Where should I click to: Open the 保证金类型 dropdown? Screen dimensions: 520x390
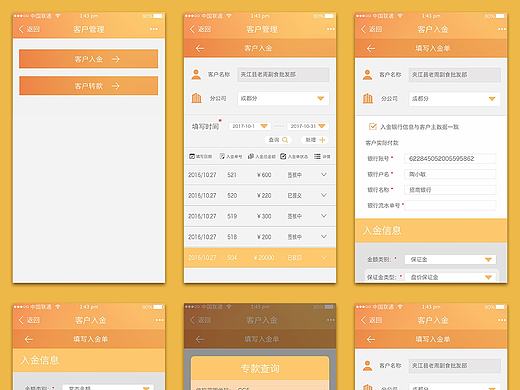tap(450, 277)
